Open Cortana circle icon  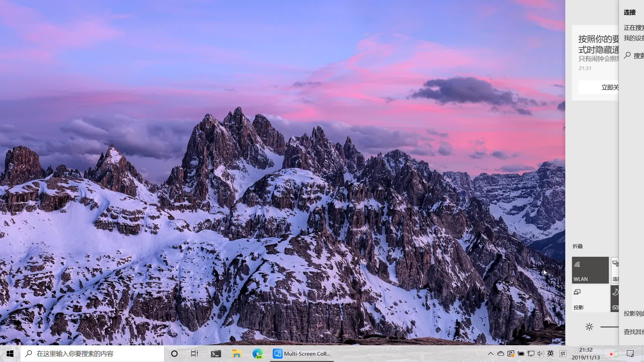(174, 354)
